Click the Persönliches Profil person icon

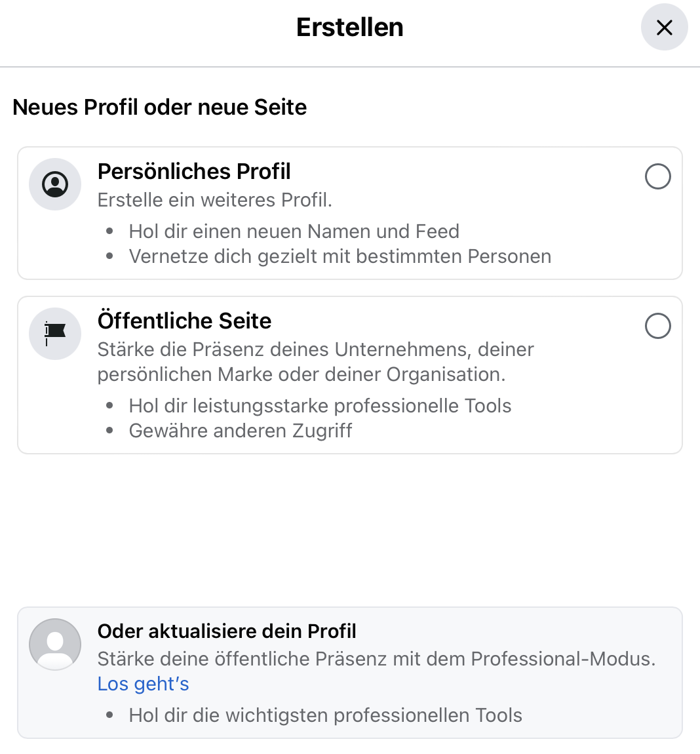click(x=55, y=184)
